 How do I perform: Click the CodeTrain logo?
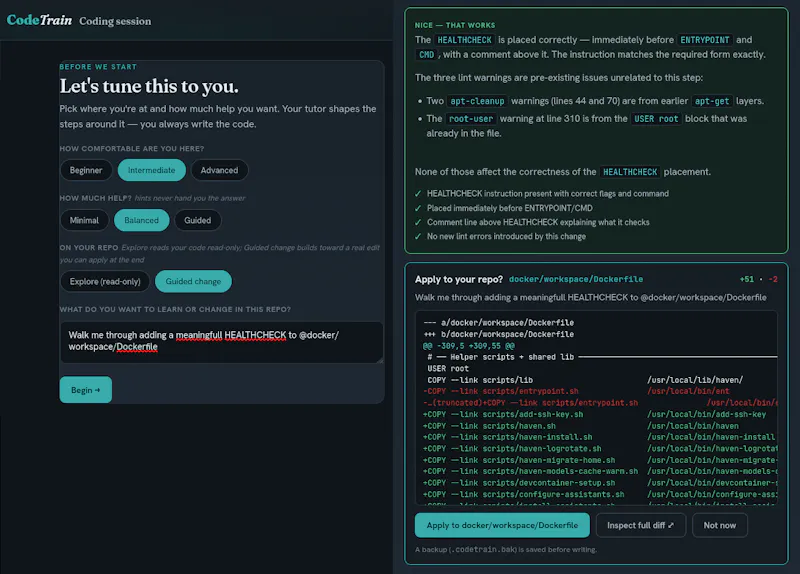pos(39,20)
